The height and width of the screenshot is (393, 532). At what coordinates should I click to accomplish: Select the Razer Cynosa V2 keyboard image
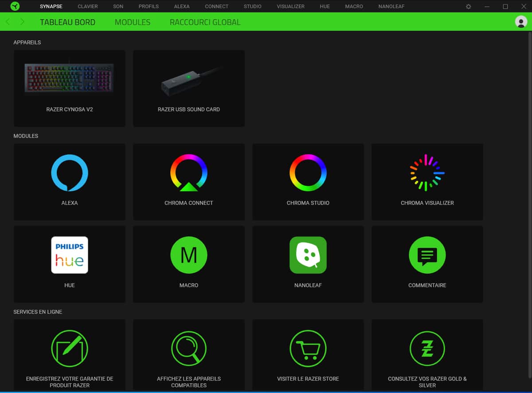(x=69, y=78)
